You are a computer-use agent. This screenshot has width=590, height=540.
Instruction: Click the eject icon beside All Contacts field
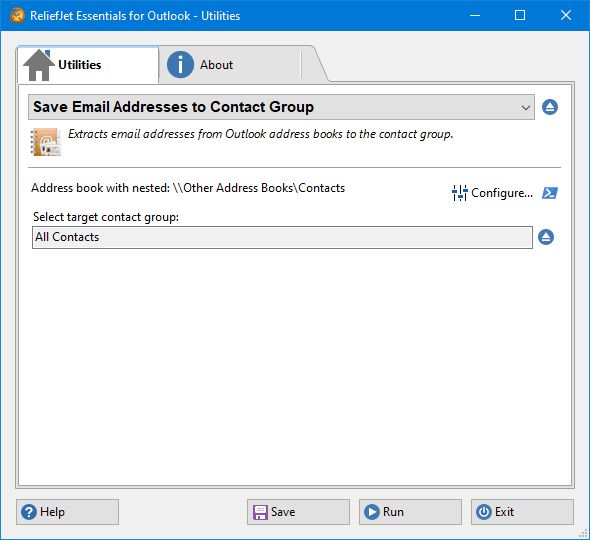pyautogui.click(x=546, y=237)
